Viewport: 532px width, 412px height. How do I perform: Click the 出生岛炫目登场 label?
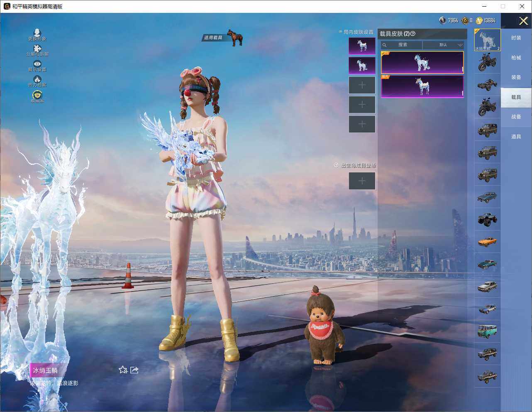click(359, 165)
